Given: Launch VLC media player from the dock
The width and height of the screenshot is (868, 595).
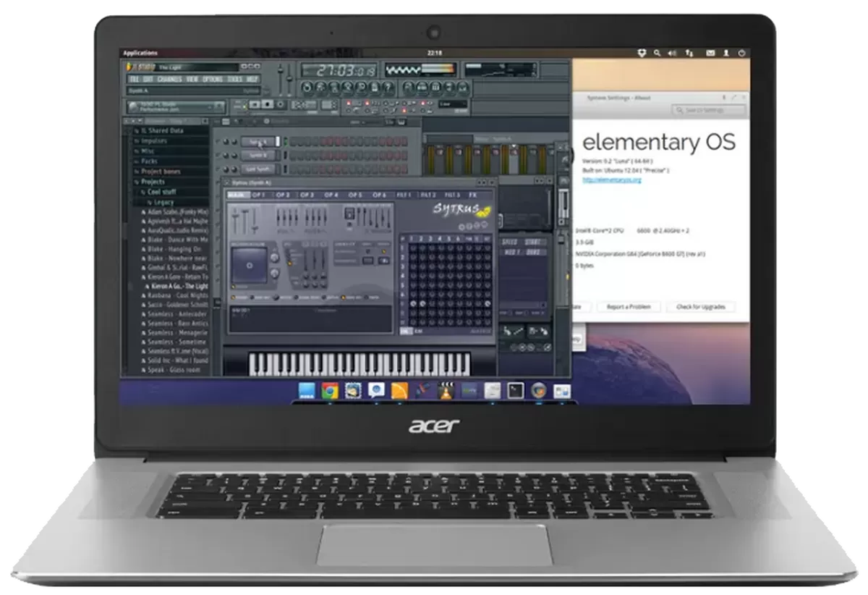Looking at the screenshot, I should point(446,391).
